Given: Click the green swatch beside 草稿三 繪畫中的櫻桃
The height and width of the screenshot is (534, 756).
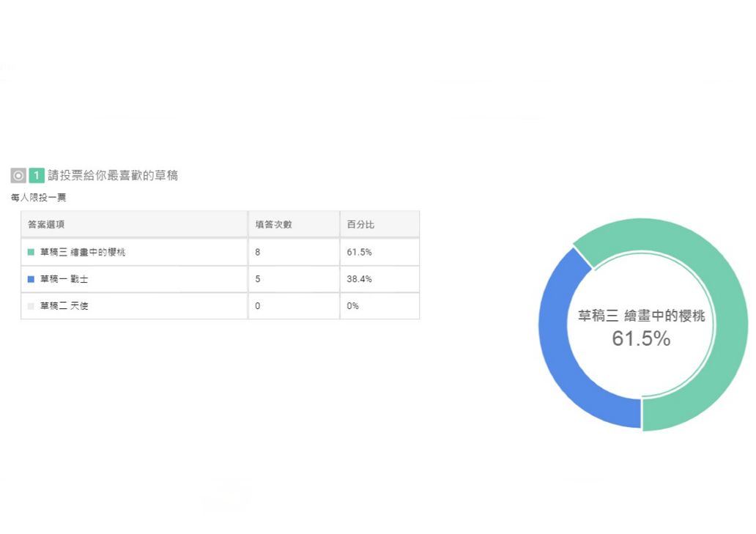Looking at the screenshot, I should [31, 252].
